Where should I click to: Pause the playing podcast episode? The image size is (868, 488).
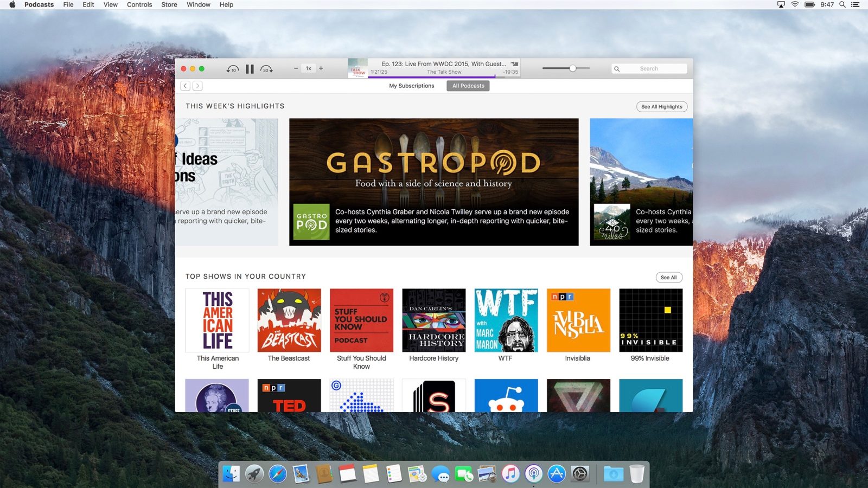(250, 69)
